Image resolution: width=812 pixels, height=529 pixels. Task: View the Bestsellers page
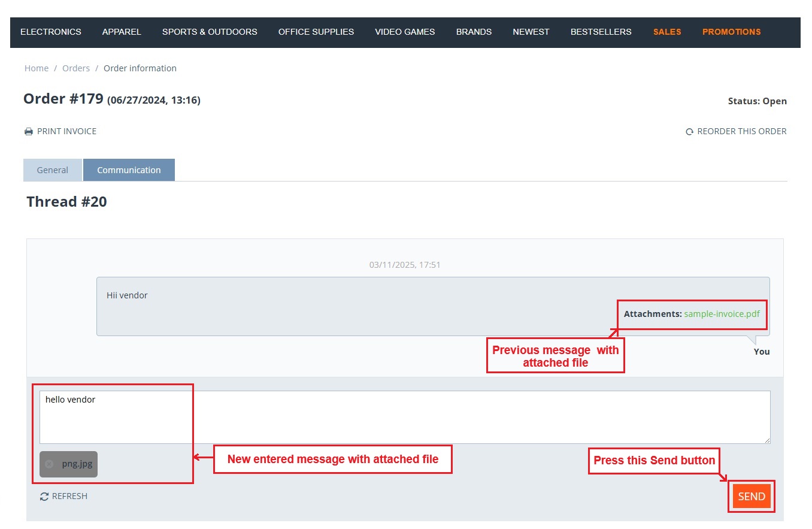(601, 32)
